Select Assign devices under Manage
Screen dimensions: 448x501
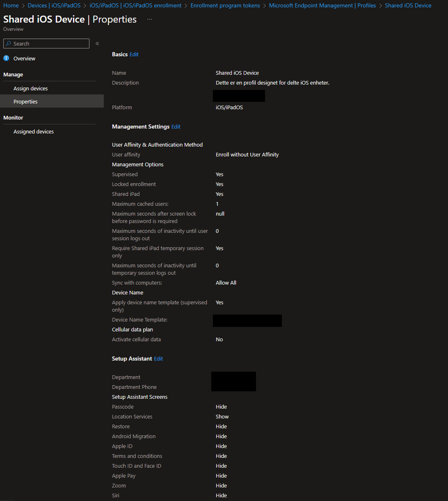coord(30,88)
